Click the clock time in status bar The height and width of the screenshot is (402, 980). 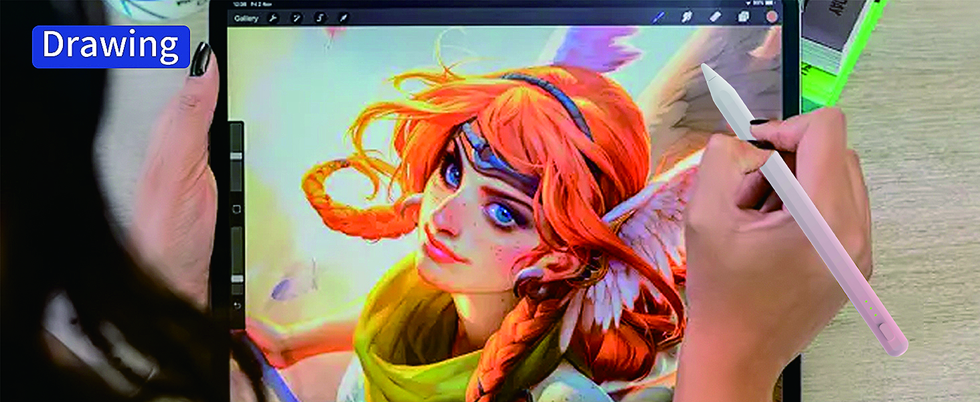click(240, 4)
